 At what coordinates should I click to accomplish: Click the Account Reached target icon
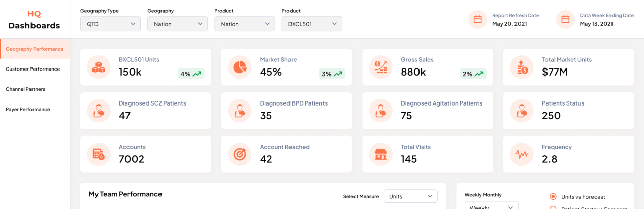tap(240, 154)
